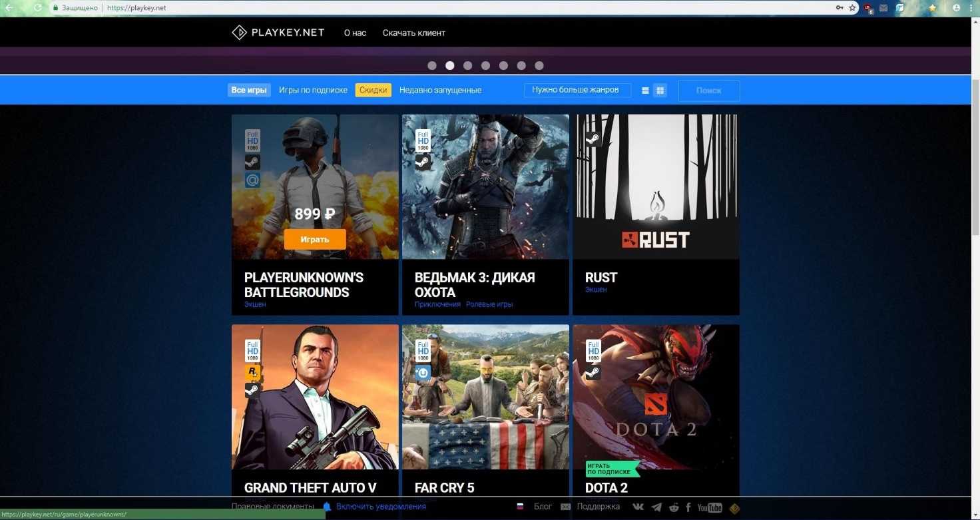This screenshot has height=520, width=980.
Task: Select the third carousel slide dot
Action: pos(468,65)
